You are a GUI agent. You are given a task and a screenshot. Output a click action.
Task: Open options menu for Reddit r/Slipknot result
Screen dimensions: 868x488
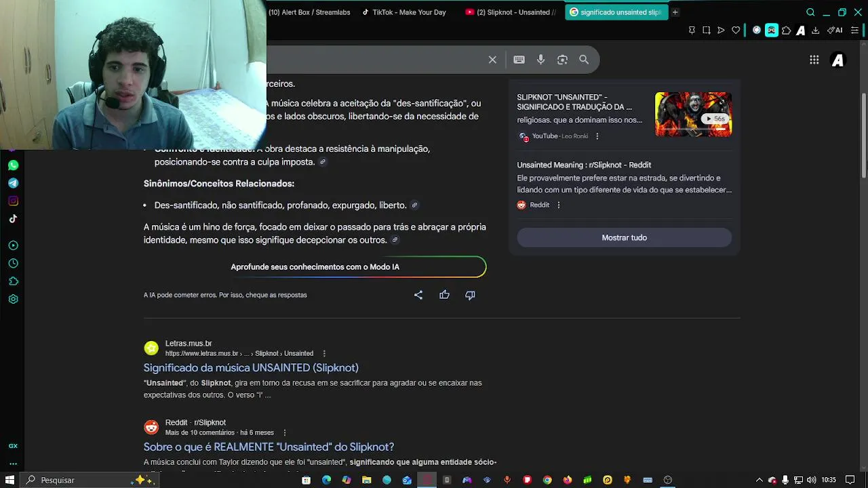pyautogui.click(x=284, y=432)
